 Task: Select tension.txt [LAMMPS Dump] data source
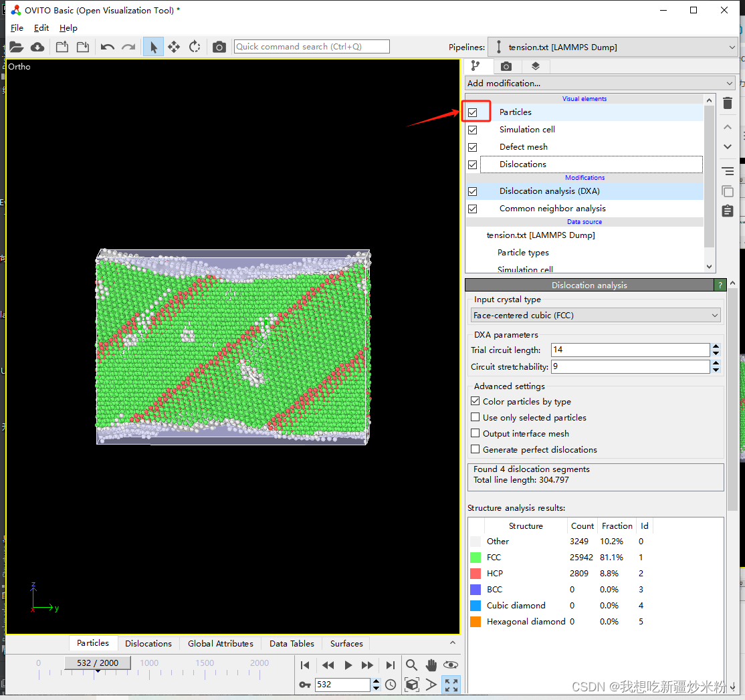541,235
